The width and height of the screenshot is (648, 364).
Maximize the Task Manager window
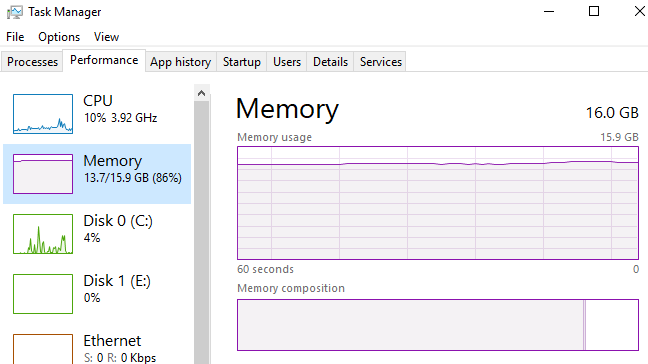coord(594,11)
